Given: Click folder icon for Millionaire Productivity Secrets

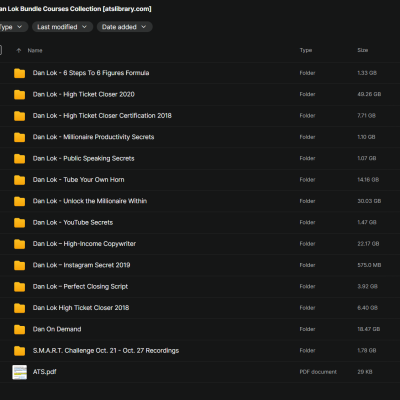Looking at the screenshot, I should 20,137.
